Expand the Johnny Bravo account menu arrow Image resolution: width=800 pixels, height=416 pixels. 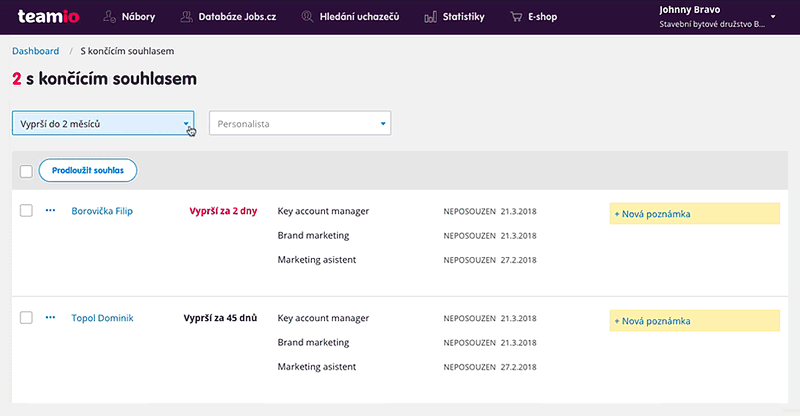(773, 16)
